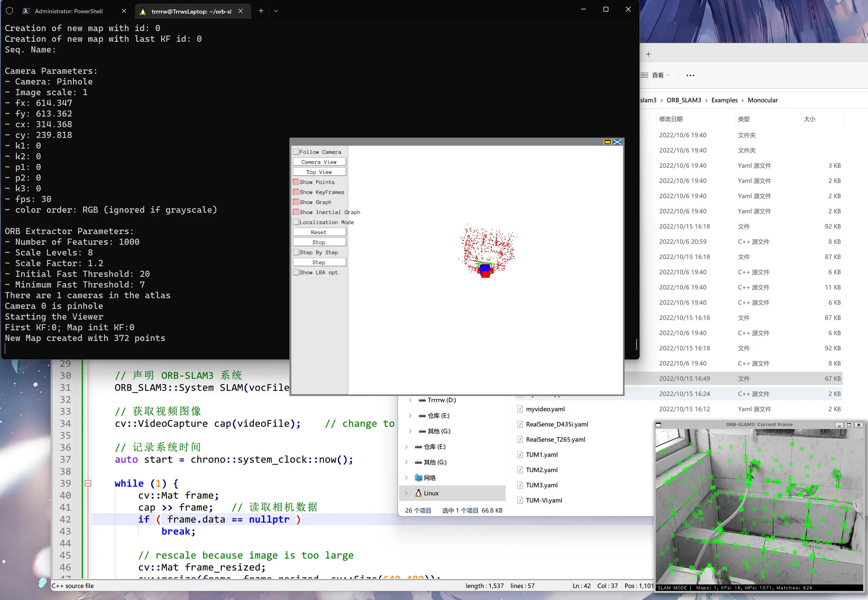
Task: Click Stop button in SLAM viewer
Action: tap(319, 242)
